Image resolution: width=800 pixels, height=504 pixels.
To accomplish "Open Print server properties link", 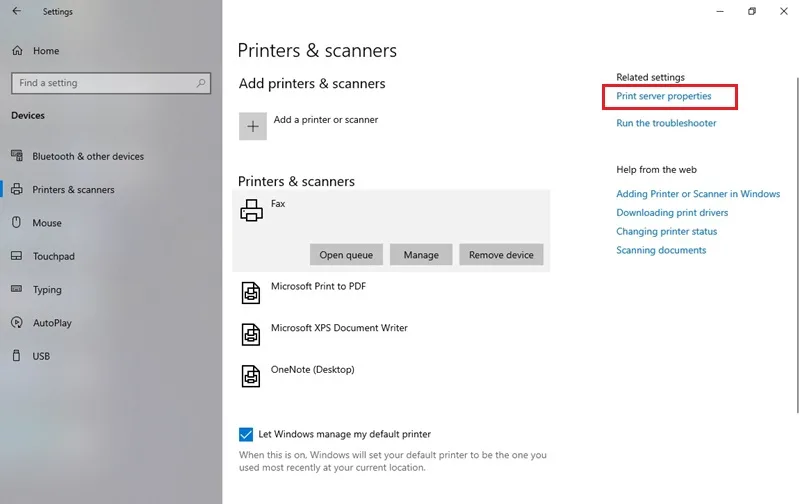I will click(663, 96).
